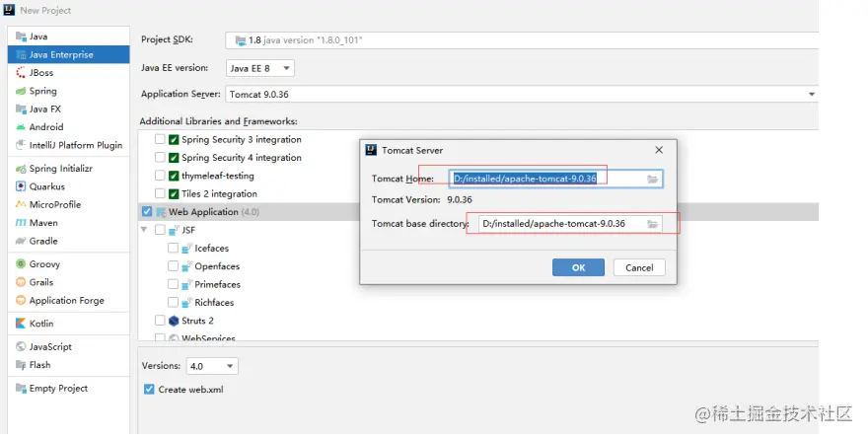Open the Application Server dropdown arrow

812,94
